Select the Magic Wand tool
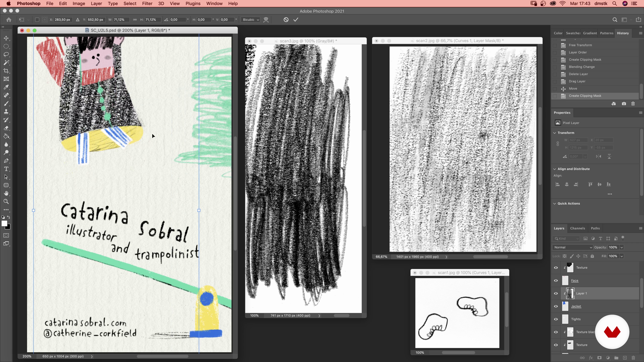Screen dimensions: 644x362 click(6, 63)
